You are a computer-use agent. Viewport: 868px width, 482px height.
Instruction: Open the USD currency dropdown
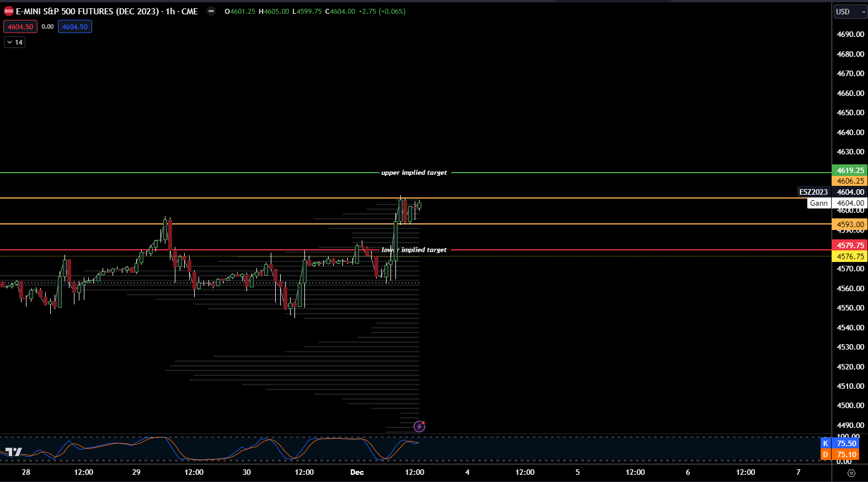(850, 12)
